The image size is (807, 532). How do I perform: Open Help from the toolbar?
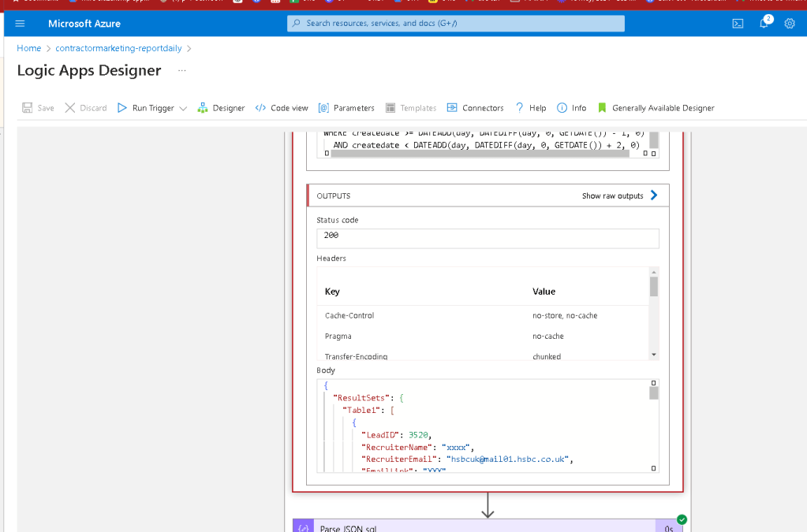point(531,108)
